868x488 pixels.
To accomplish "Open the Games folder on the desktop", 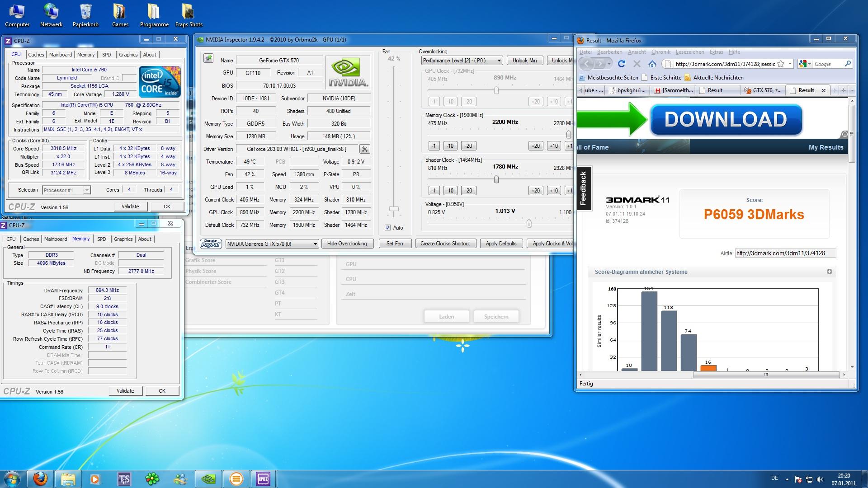I will click(120, 16).
